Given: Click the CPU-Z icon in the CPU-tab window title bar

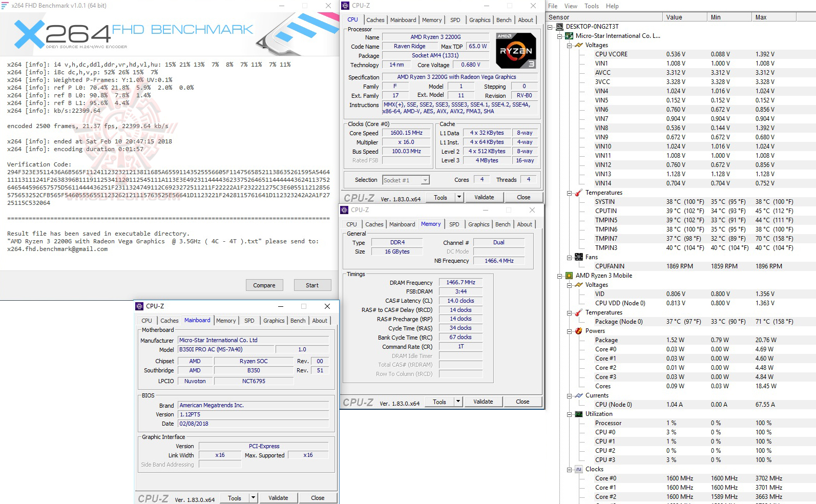Looking at the screenshot, I should click(x=345, y=6).
